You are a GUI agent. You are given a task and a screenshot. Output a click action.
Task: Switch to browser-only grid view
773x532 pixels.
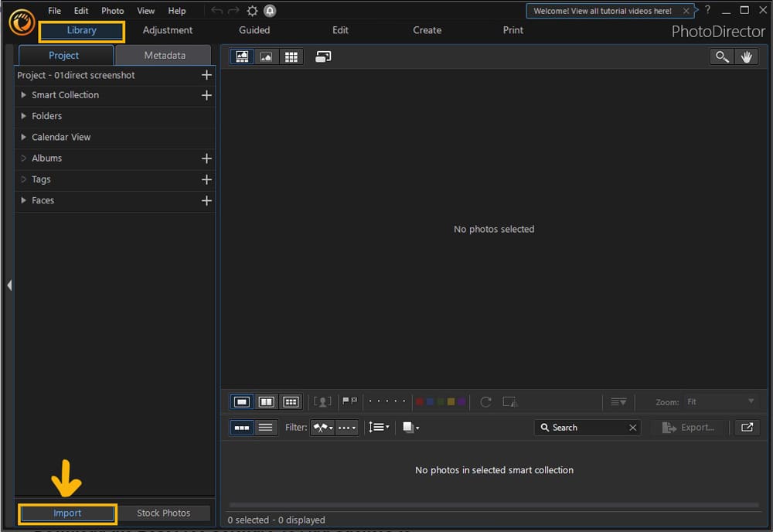click(291, 56)
